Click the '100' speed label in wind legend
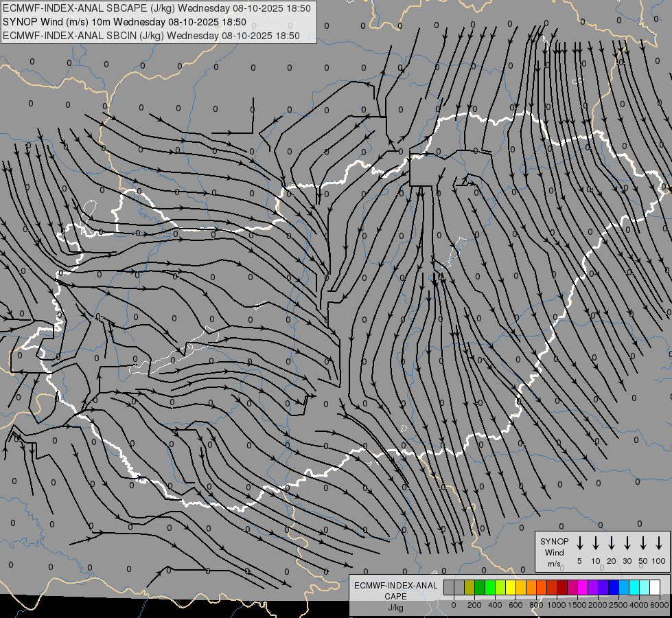This screenshot has height=618, width=672. pyautogui.click(x=659, y=561)
